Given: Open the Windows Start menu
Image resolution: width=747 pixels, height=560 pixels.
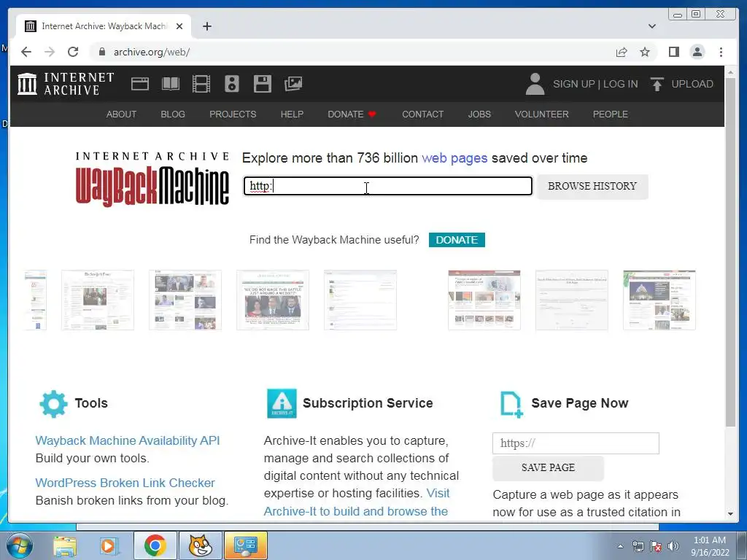Looking at the screenshot, I should click(x=20, y=545).
